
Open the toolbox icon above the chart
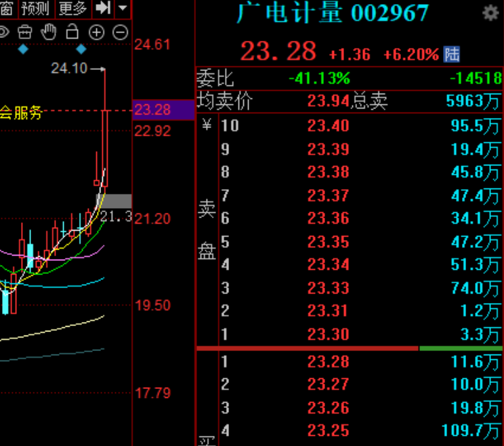[24, 32]
